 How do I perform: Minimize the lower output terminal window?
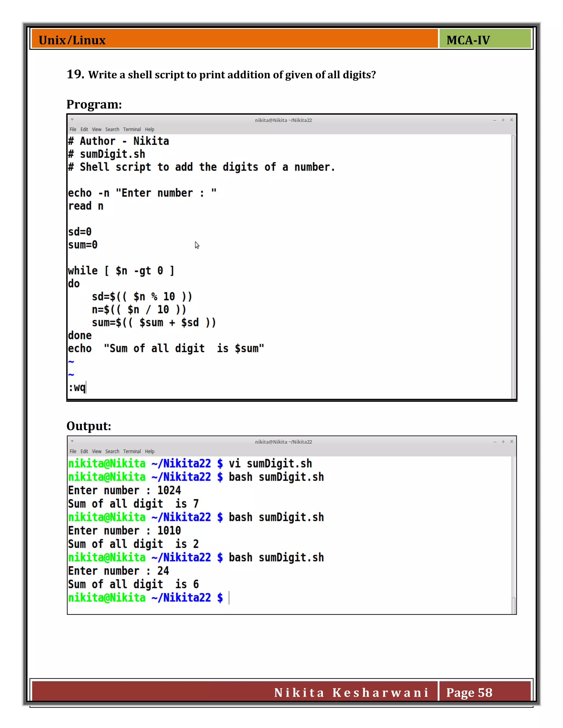tap(495, 442)
